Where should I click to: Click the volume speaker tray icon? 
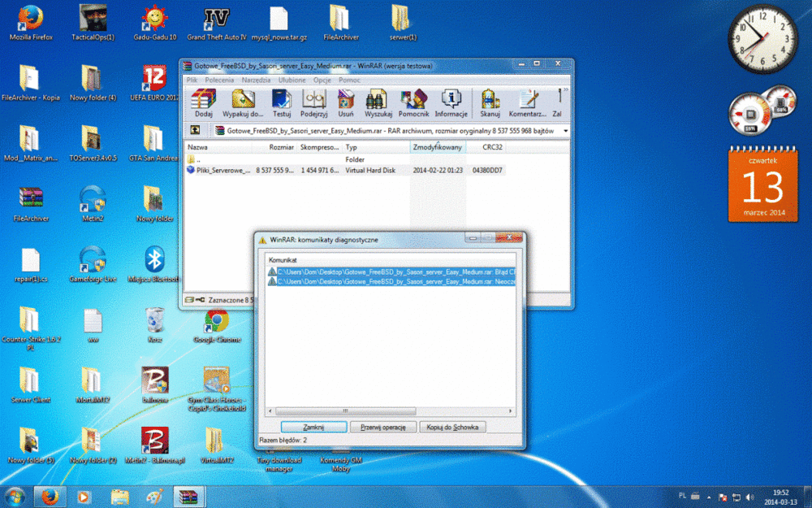(749, 497)
